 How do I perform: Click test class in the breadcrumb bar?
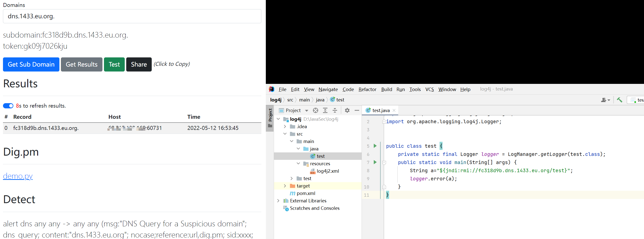pyautogui.click(x=337, y=100)
